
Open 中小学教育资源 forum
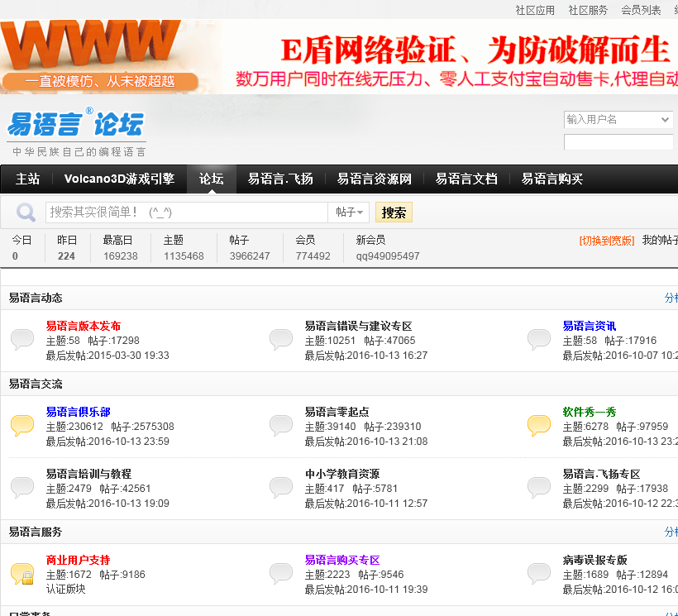coord(342,474)
